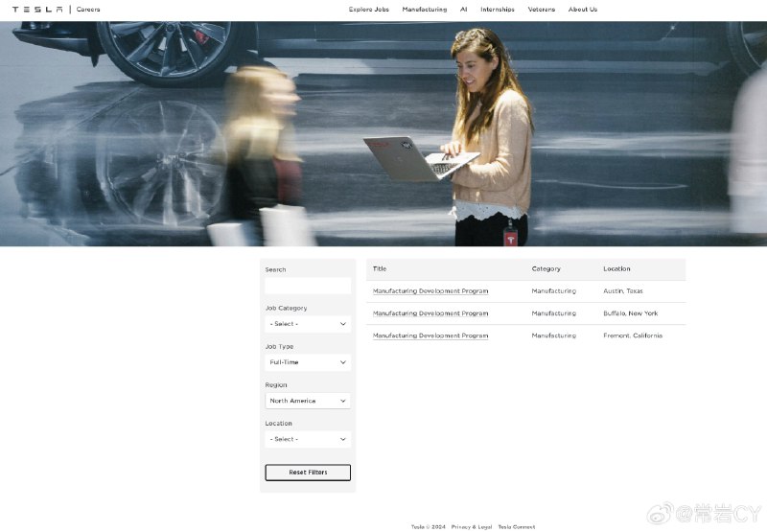This screenshot has height=532, width=767.
Task: Open the AI navigation item
Action: coord(464,10)
